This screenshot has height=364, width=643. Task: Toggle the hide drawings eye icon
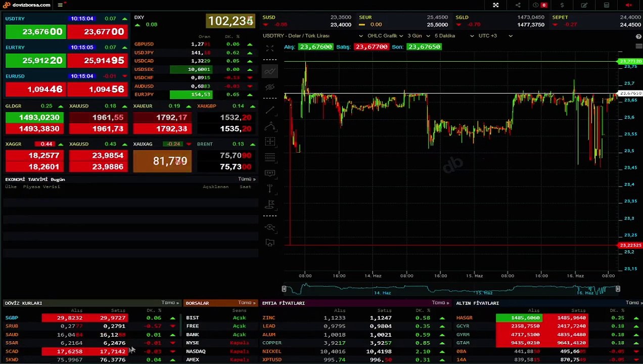(x=270, y=87)
